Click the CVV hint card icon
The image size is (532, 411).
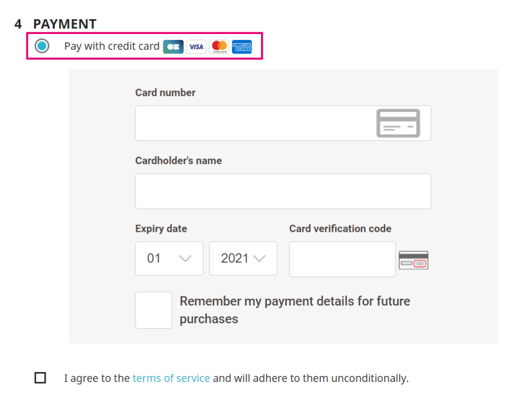tap(414, 260)
